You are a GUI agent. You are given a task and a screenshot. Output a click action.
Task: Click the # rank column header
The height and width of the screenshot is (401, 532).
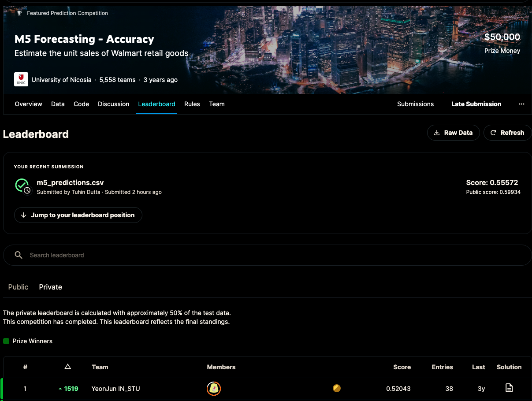25,367
